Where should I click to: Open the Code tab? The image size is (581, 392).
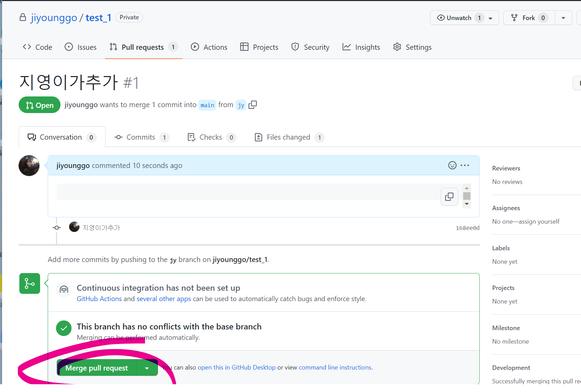[37, 47]
